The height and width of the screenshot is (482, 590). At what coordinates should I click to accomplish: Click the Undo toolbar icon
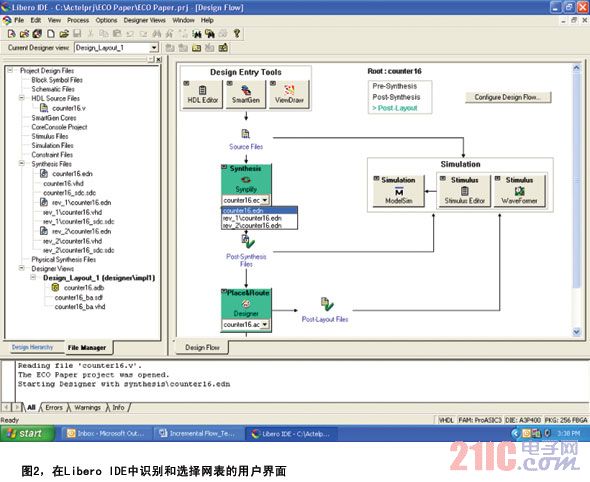point(130,34)
